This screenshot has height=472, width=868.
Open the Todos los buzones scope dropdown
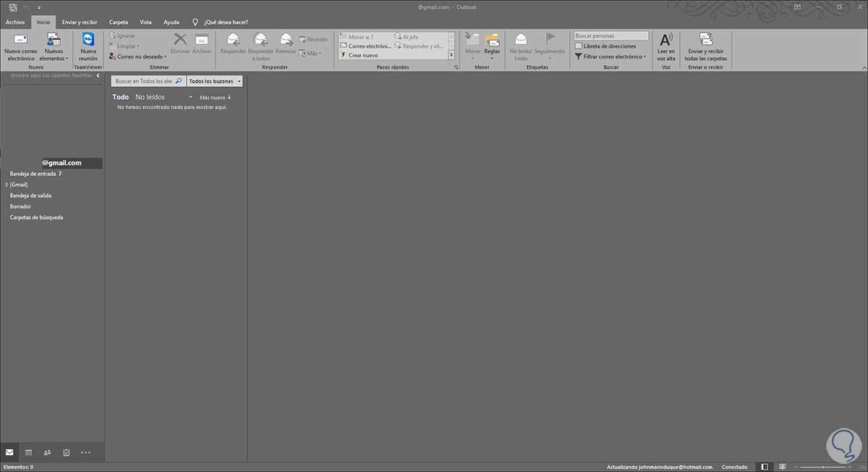pos(215,81)
